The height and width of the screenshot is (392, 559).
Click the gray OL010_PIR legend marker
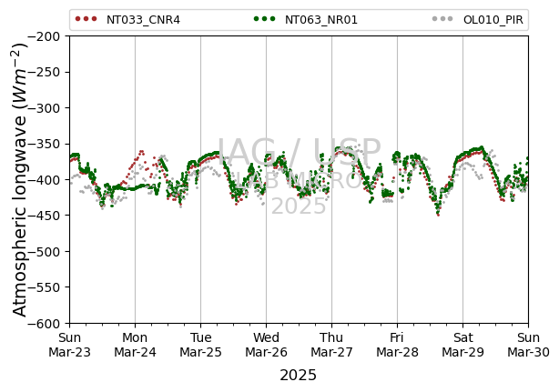click(442, 19)
